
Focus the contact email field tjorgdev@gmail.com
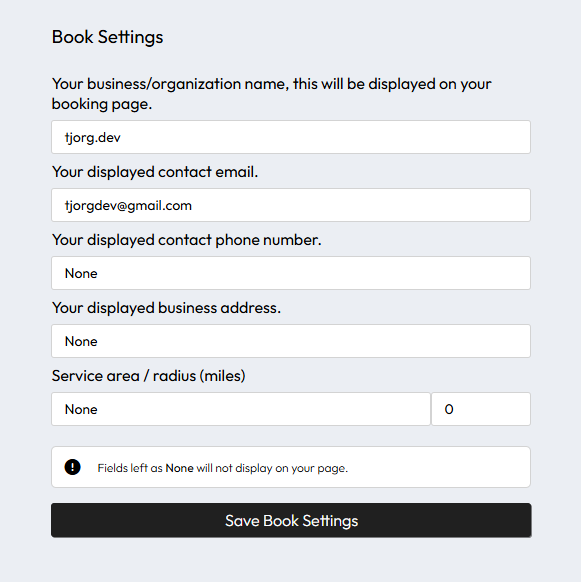click(291, 205)
